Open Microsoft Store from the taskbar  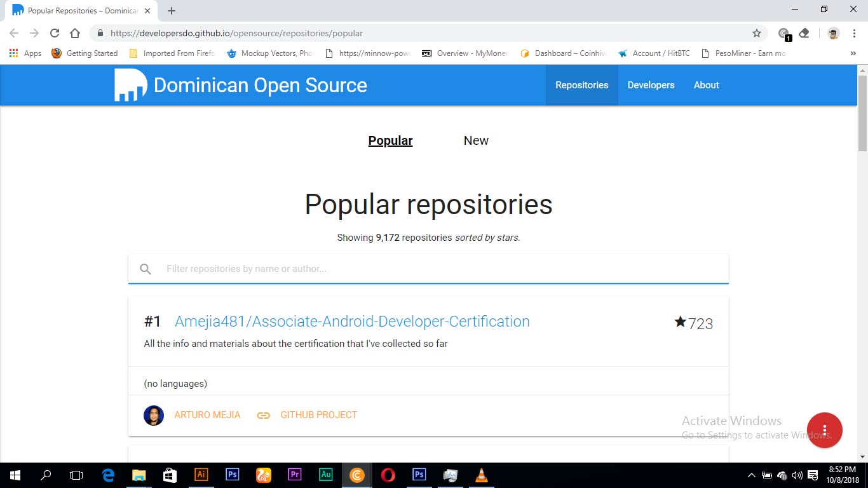click(x=170, y=475)
